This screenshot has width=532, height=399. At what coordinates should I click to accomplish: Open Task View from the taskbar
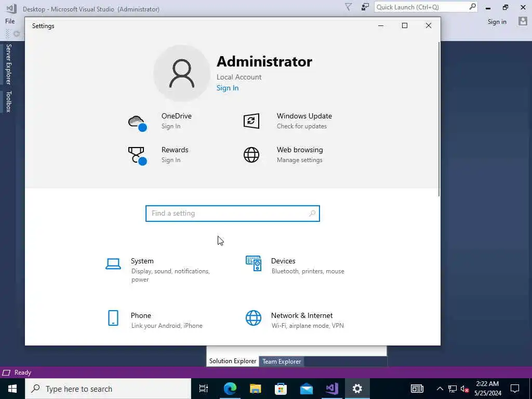pos(204,389)
